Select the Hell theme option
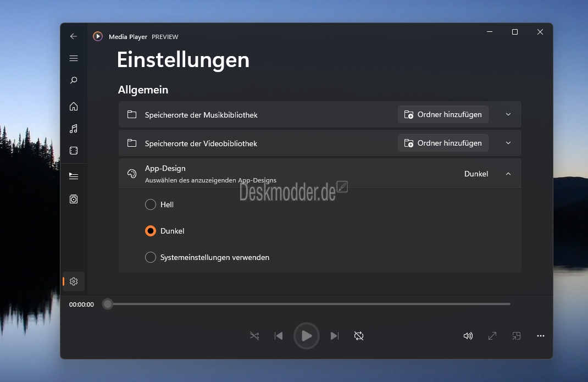The width and height of the screenshot is (588, 382). [151, 204]
